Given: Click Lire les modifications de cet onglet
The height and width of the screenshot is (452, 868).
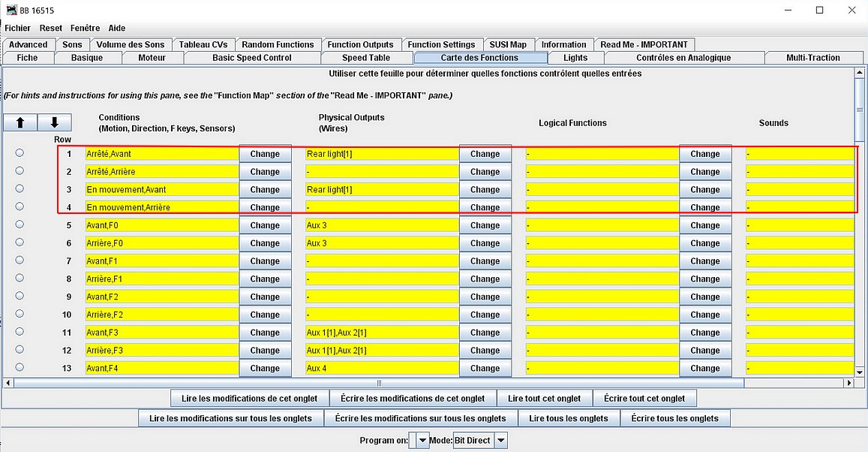Looking at the screenshot, I should click(x=250, y=398).
